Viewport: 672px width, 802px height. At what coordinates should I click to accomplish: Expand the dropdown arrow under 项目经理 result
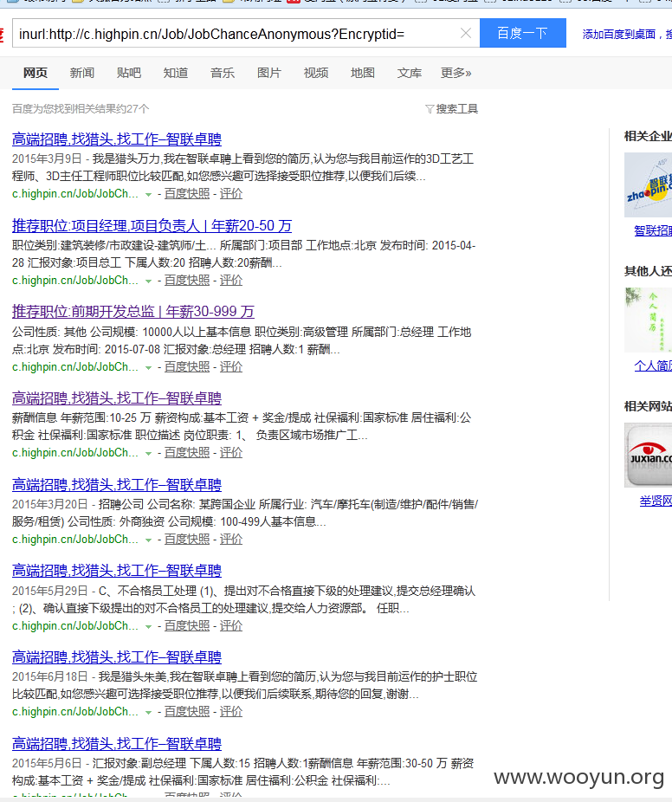(148, 281)
